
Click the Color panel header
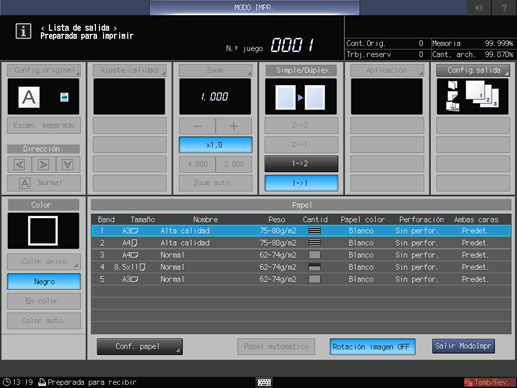[44, 205]
